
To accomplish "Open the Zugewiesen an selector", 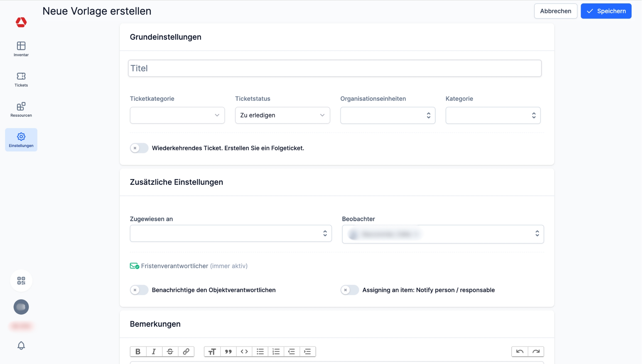I will 230,233.
